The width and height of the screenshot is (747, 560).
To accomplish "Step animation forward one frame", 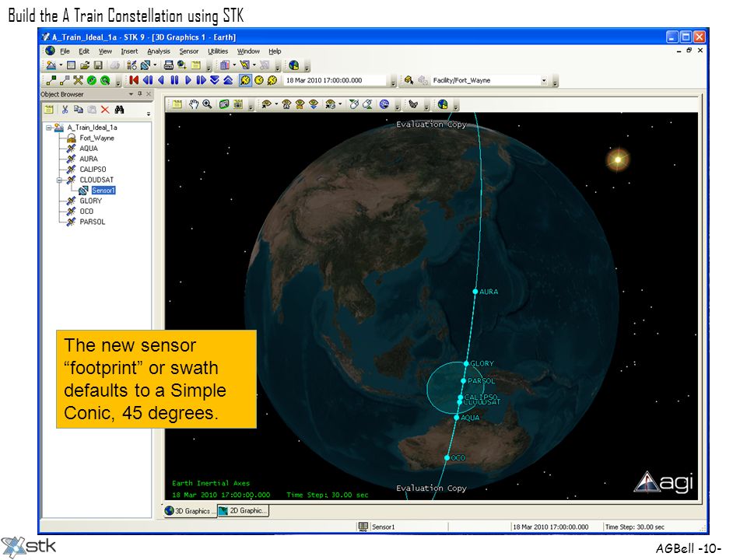I will coord(201,80).
